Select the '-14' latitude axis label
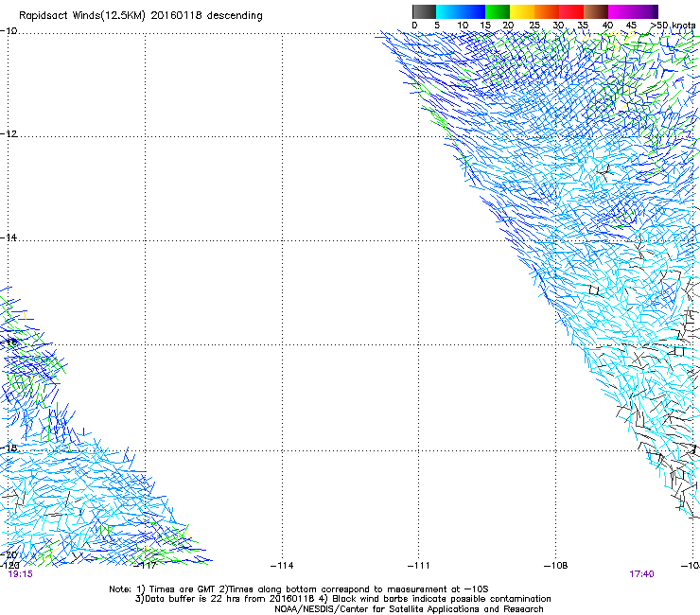 point(9,237)
